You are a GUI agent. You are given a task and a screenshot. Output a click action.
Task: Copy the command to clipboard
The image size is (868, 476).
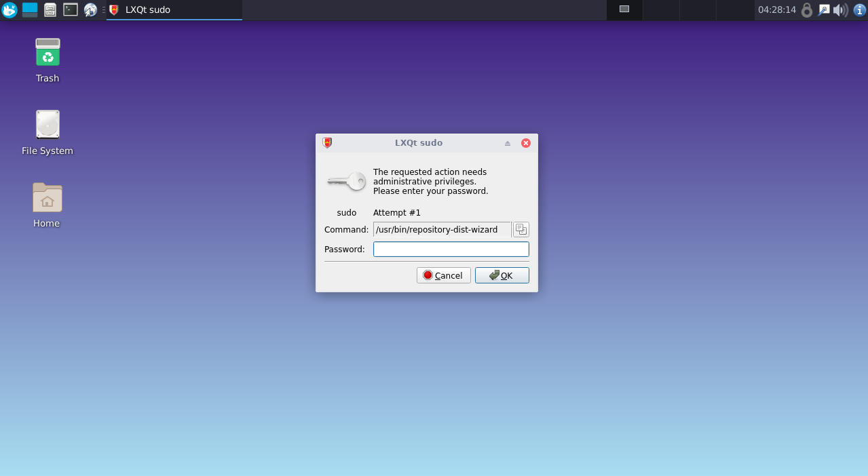coord(521,230)
